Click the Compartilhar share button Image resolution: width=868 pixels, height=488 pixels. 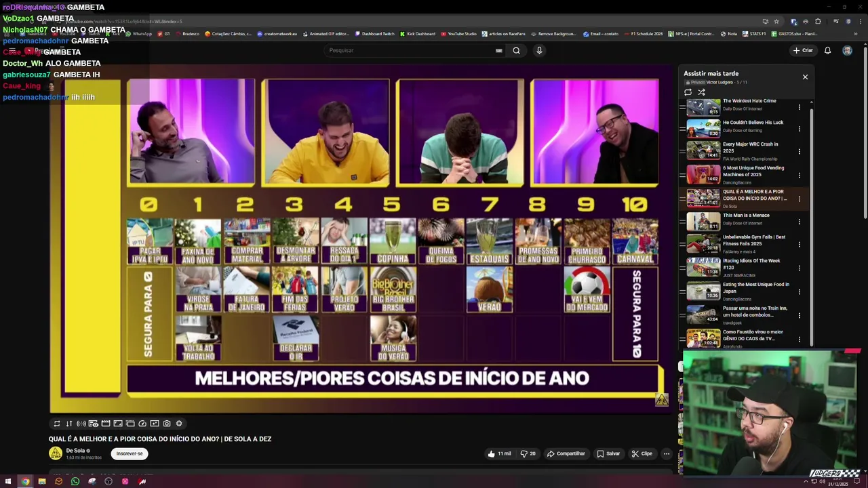[x=566, y=453]
